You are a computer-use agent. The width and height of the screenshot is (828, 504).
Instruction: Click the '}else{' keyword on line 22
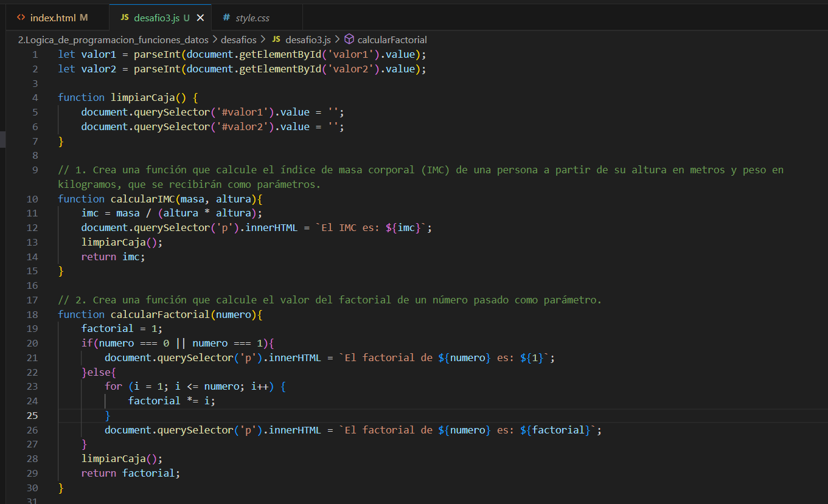click(x=99, y=372)
